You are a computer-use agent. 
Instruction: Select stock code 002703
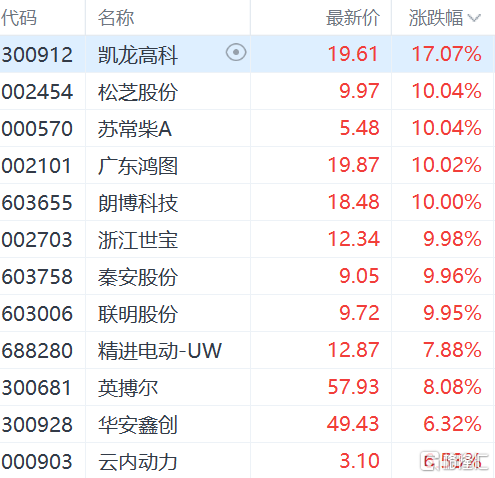pyautogui.click(x=37, y=240)
